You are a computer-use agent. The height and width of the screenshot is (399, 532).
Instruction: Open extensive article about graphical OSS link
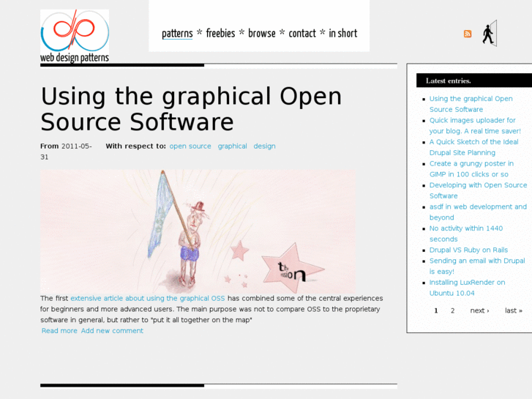pyautogui.click(x=148, y=298)
